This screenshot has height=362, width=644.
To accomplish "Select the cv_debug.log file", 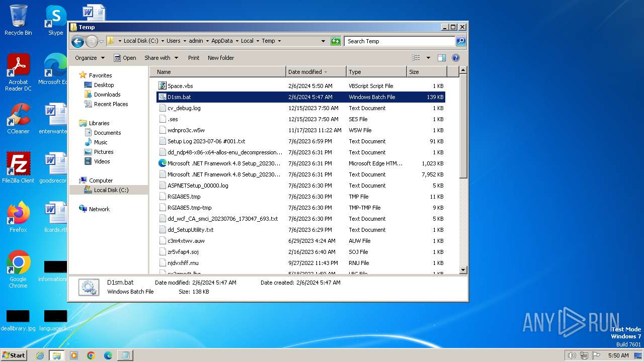I will [301, 108].
